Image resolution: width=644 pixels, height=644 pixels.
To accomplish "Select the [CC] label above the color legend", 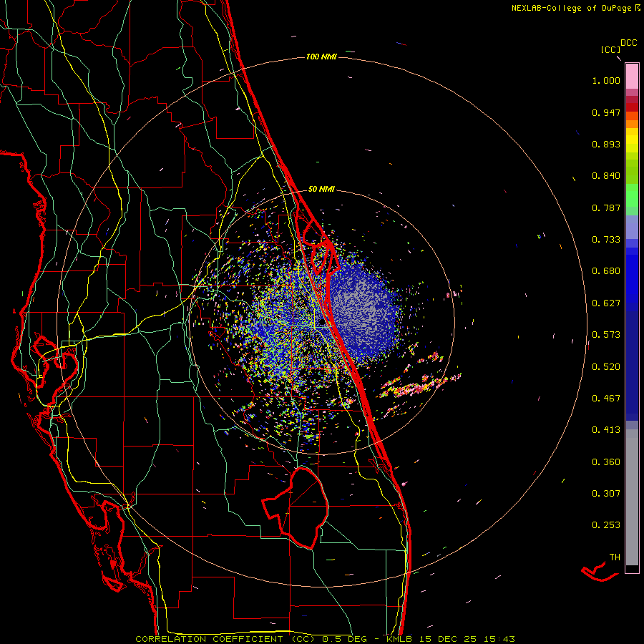I will [611, 49].
